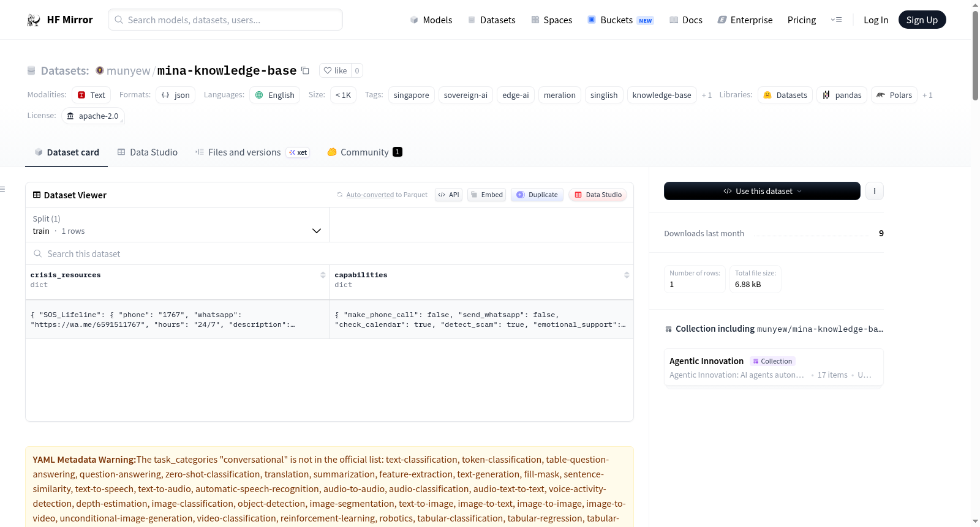
Task: Open Enterprise in the top navigation
Action: 745,20
